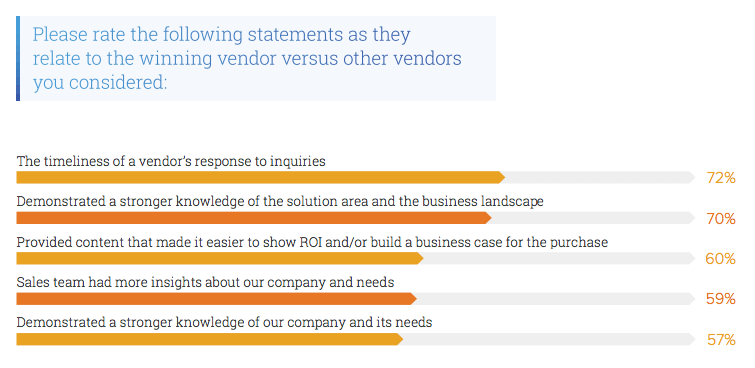Viewport: 755px width, 368px height.
Task: Click the blue vertical accent bar beside the heading
Action: point(18,58)
